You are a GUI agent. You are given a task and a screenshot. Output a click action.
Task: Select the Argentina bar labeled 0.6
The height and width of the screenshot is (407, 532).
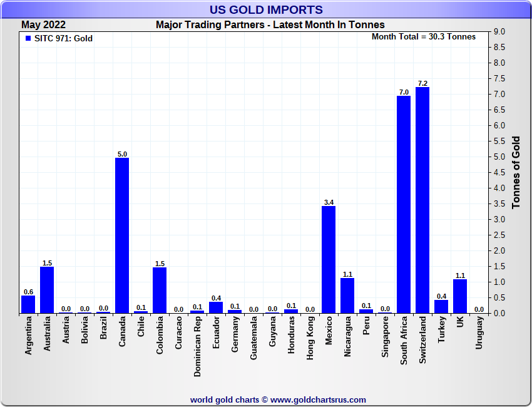pyautogui.click(x=28, y=304)
